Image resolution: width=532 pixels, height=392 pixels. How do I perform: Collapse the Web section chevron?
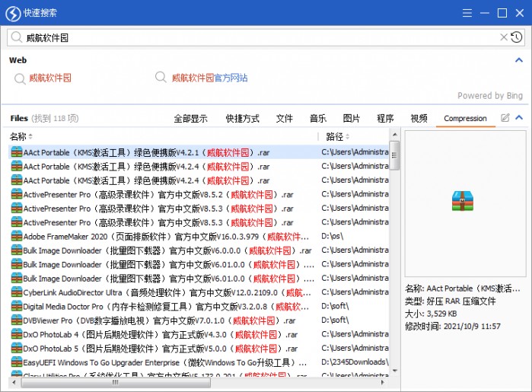tap(519, 60)
